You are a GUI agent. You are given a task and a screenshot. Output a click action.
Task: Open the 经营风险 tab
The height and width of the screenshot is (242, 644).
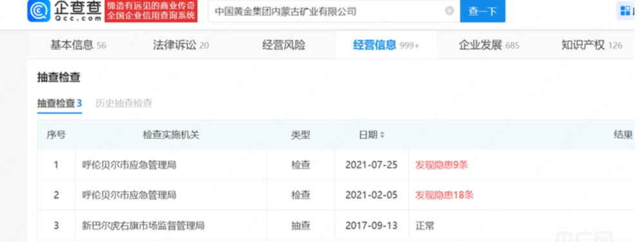point(283,45)
